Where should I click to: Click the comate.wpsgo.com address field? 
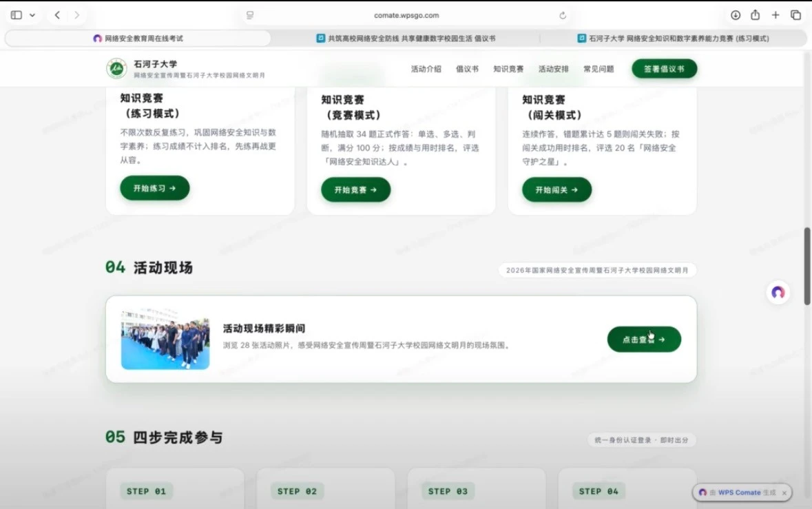(x=406, y=16)
